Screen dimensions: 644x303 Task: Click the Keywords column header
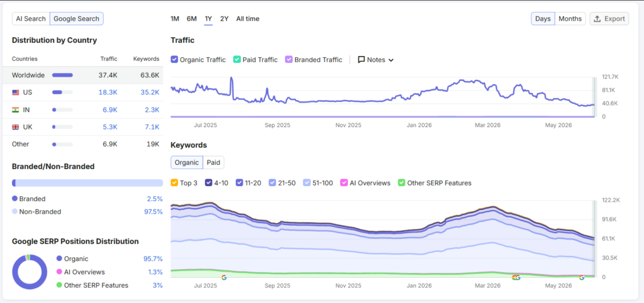tap(146, 58)
